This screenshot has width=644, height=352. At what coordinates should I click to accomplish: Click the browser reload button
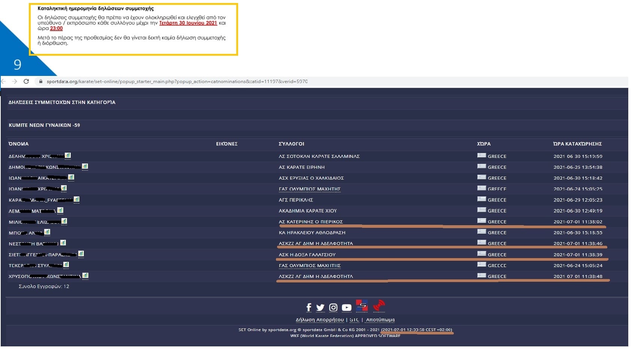click(26, 81)
